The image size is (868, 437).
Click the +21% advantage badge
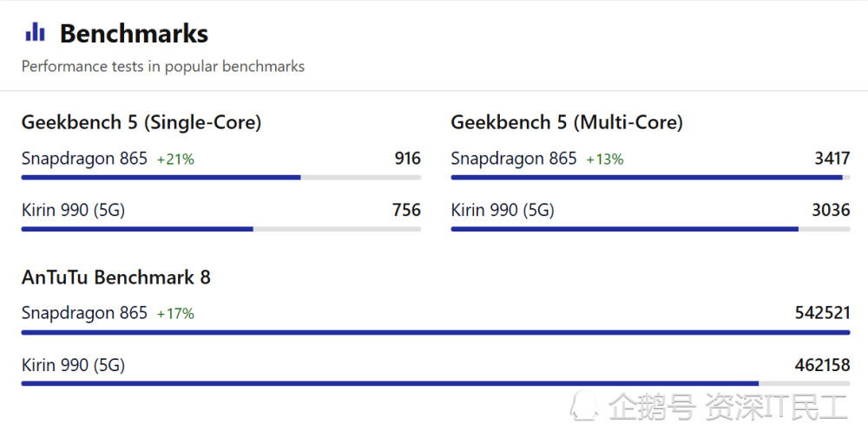[175, 160]
